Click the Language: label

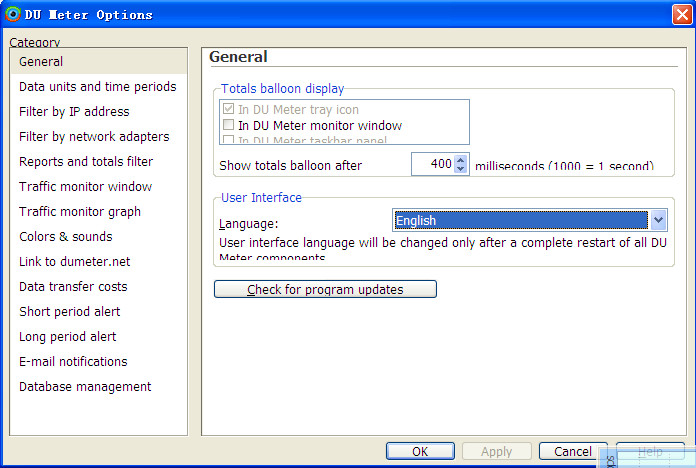click(x=249, y=224)
